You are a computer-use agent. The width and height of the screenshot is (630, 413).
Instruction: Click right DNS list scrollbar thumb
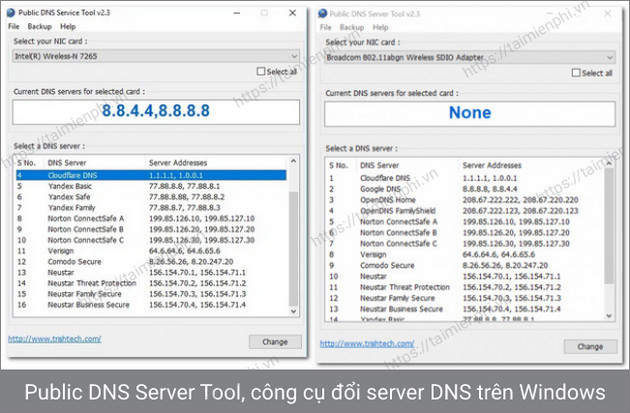[x=609, y=226]
